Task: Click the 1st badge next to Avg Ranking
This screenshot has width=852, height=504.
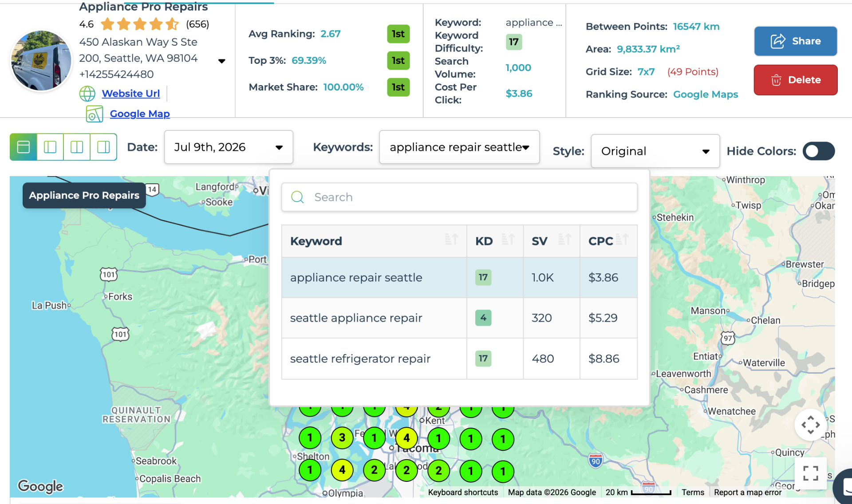Action: [398, 34]
